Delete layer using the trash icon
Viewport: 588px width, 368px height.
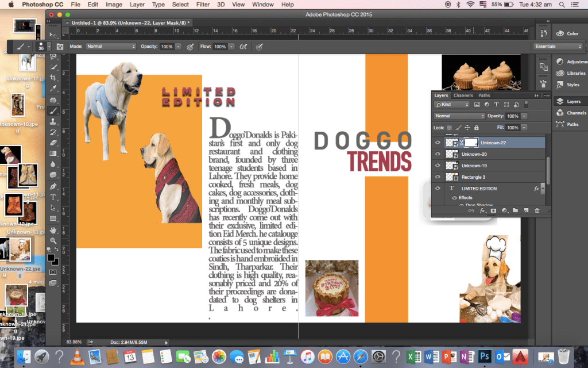537,211
